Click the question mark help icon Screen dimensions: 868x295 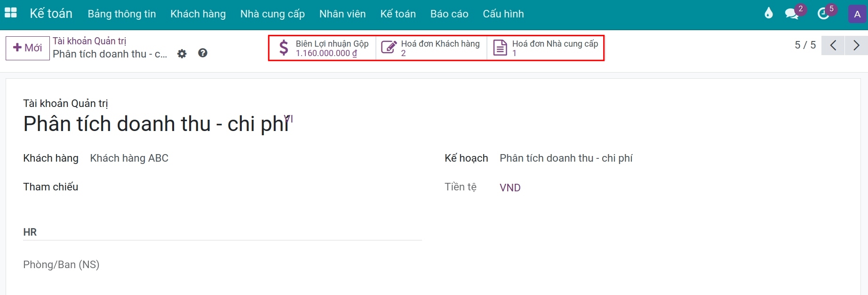(203, 53)
